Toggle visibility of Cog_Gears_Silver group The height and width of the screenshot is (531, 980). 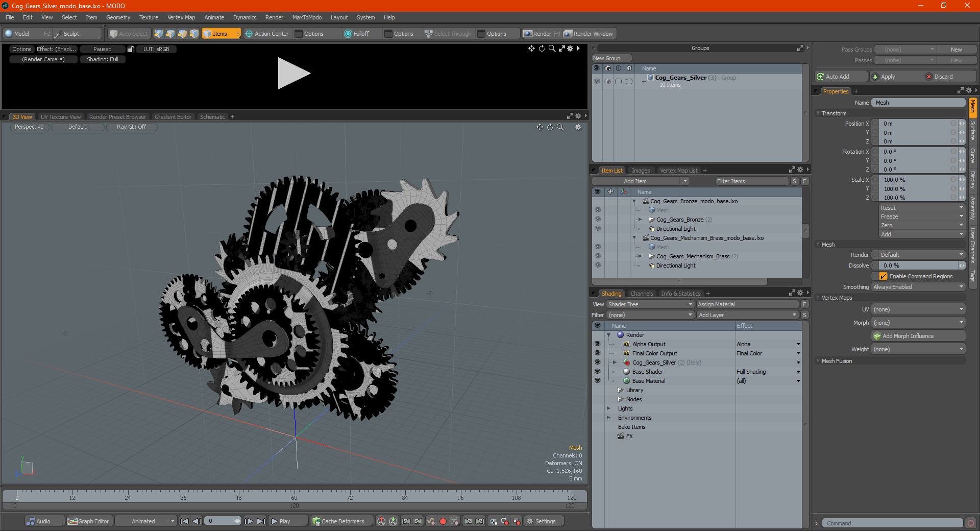tap(596, 81)
